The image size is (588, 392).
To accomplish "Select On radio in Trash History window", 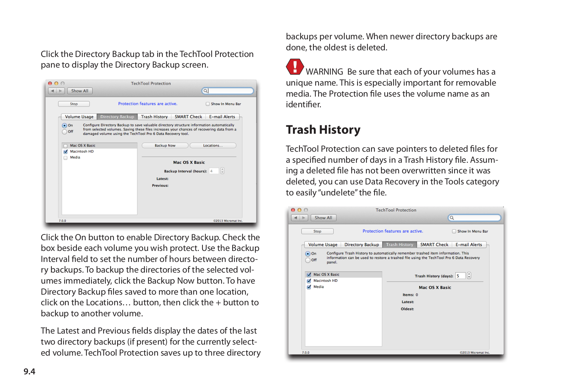I will [x=308, y=254].
